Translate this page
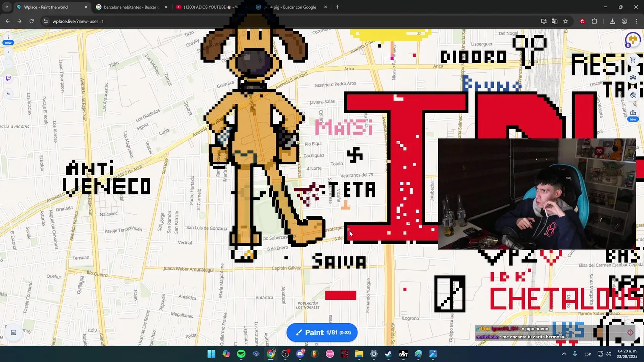This screenshot has height=362, width=644. [x=554, y=21]
